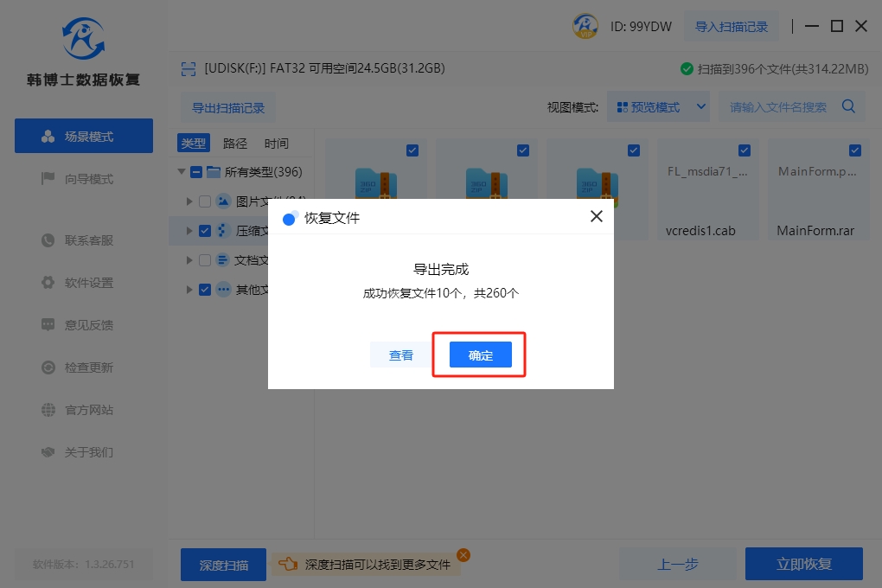The image size is (882, 588).
Task: Switch to the 路径 tab
Action: tap(235, 144)
